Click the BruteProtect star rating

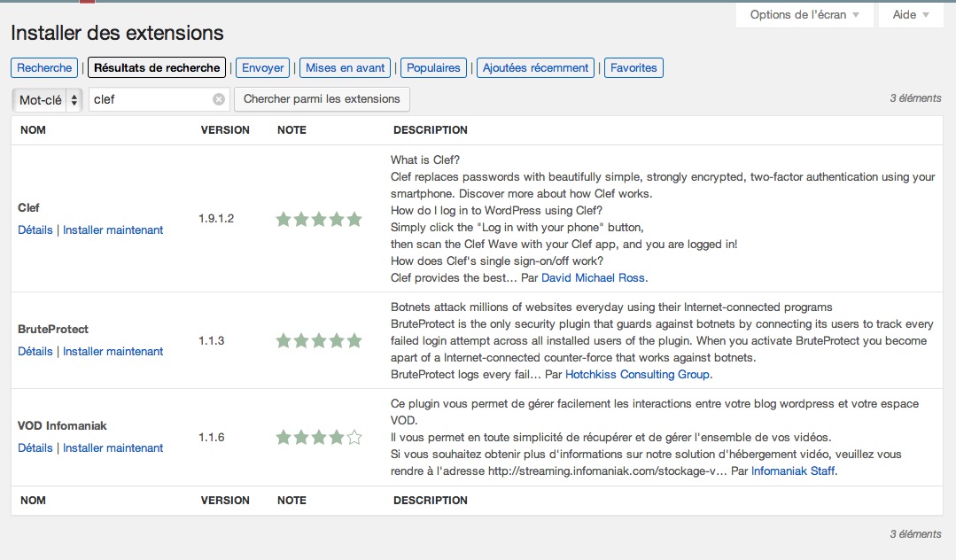click(x=319, y=340)
